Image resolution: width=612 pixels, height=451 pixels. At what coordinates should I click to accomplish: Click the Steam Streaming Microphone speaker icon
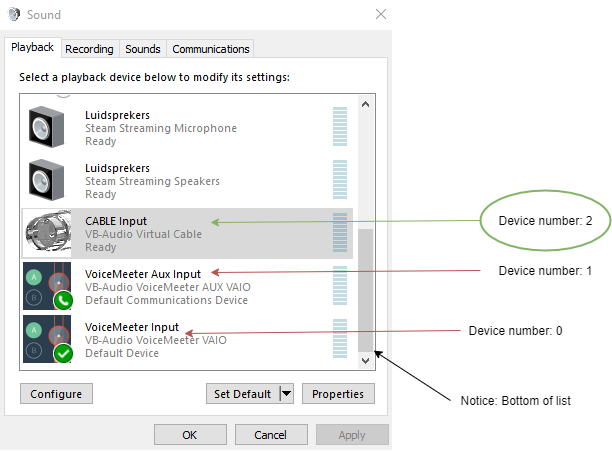pyautogui.click(x=46, y=127)
